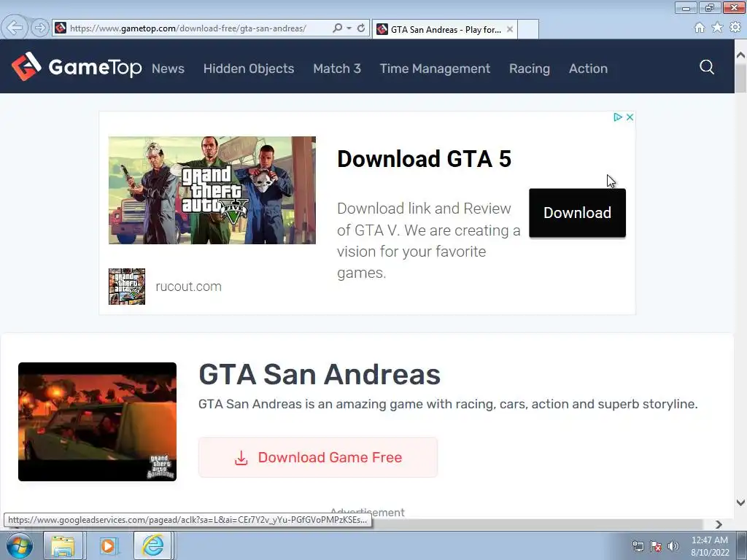Click the site favicon in the address bar
The width and height of the screenshot is (747, 560).
pyautogui.click(x=61, y=28)
